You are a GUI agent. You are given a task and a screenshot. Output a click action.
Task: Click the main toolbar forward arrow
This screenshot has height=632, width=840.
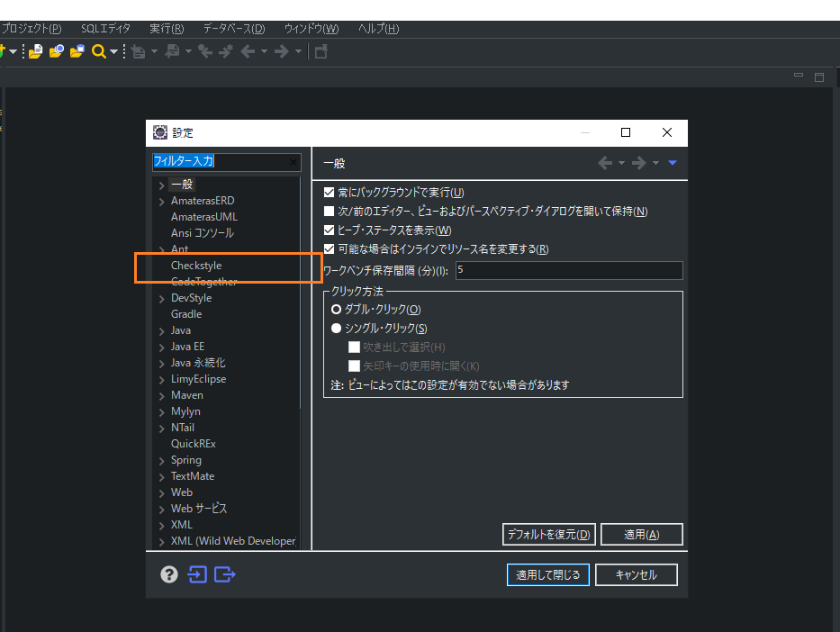tap(281, 51)
